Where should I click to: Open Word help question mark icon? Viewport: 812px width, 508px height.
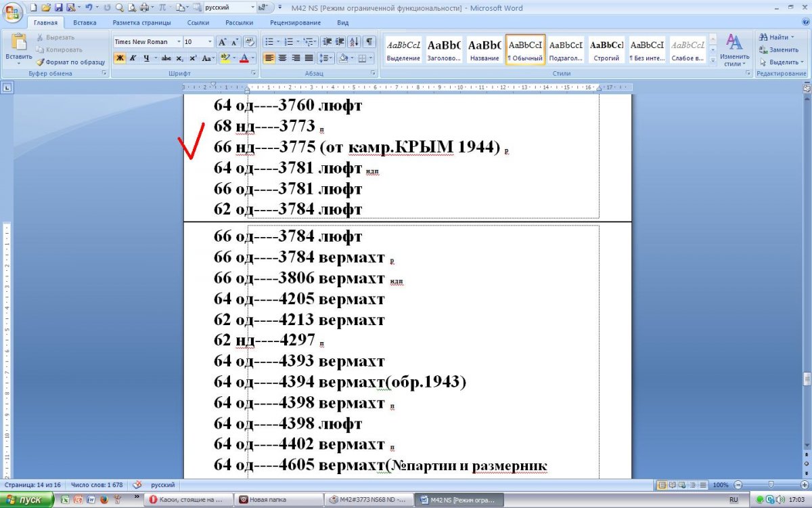point(805,22)
